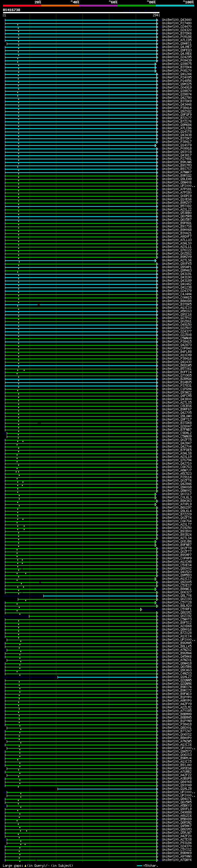197x868 pixels.
Task: Click the orange ~40% identity color segment
Action: click(60, 6)
